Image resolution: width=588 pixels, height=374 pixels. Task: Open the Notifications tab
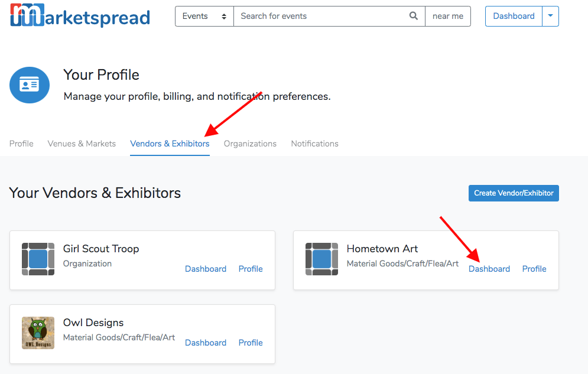pos(314,144)
